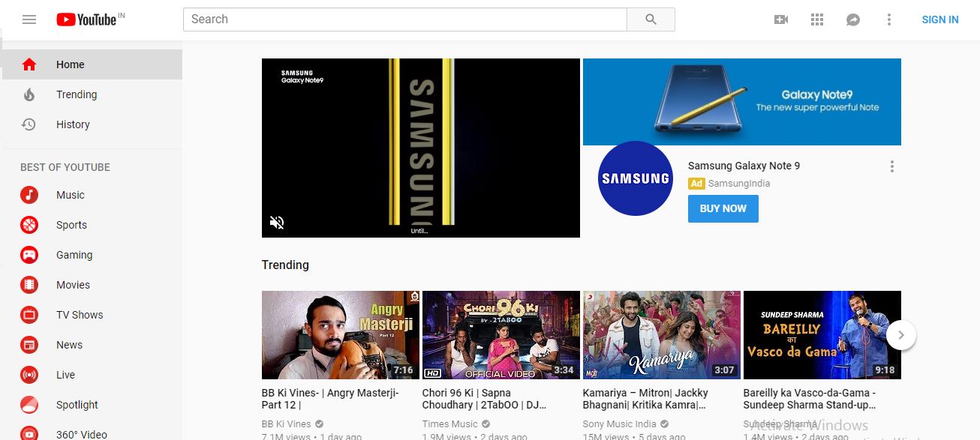Click the red News icon
980x440 pixels.
29,345
